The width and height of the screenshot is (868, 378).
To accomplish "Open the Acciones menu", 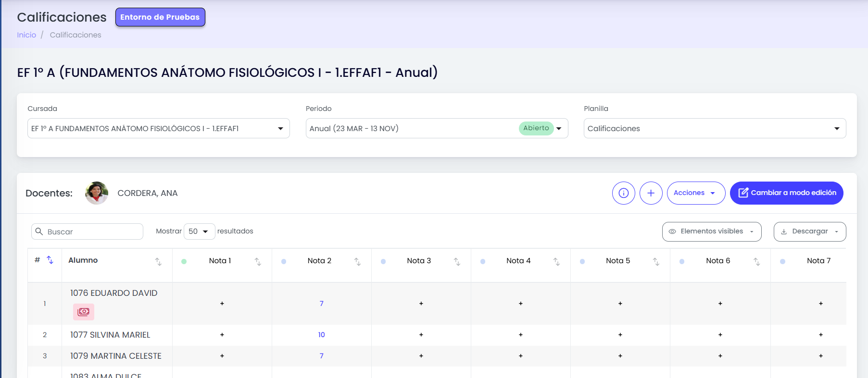I will point(696,193).
